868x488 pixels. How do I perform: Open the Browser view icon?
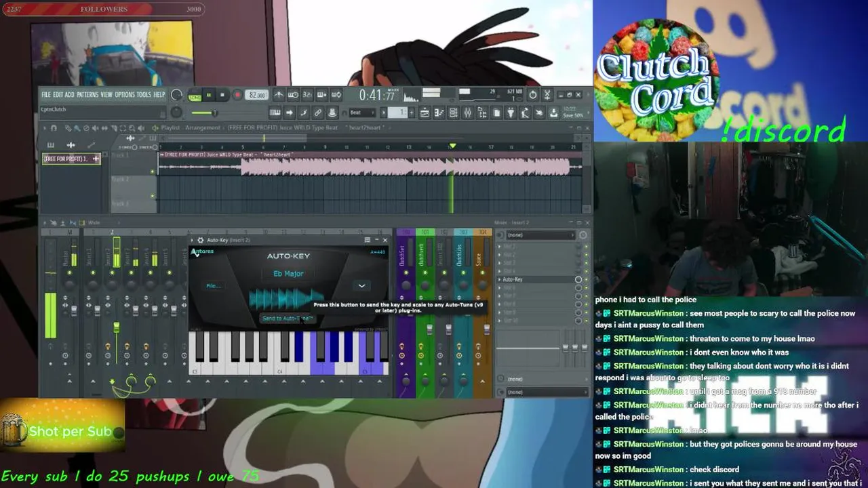pos(482,113)
